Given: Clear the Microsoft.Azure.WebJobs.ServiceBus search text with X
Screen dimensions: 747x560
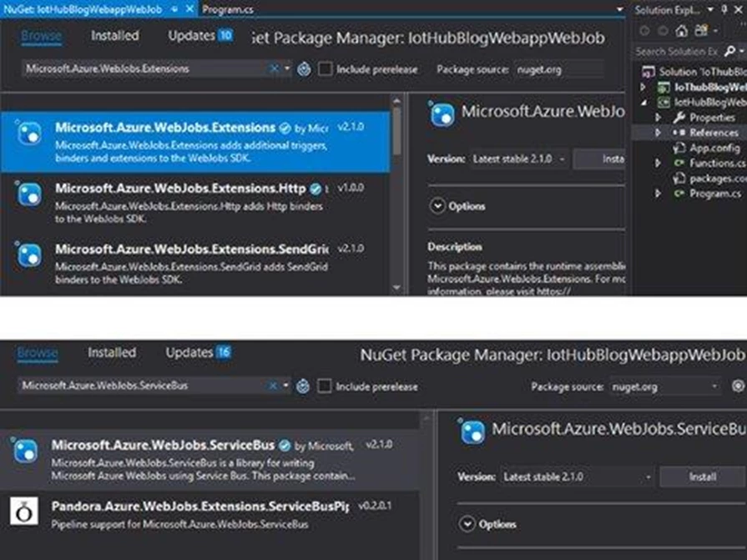Looking at the screenshot, I should click(273, 386).
